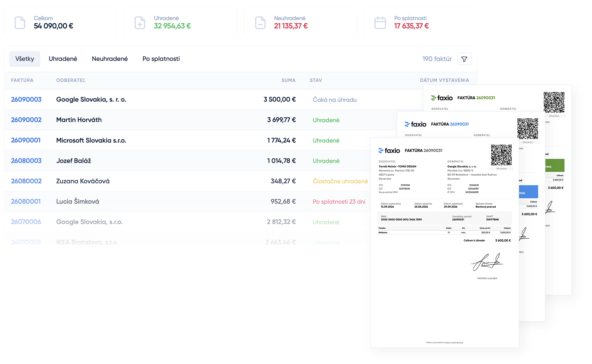592x364 pixels.
Task: Click the overdue total 17 635,37 €
Action: 411,26
